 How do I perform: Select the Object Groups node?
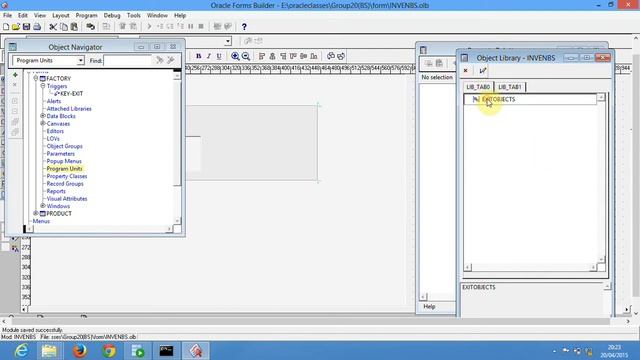[64, 146]
